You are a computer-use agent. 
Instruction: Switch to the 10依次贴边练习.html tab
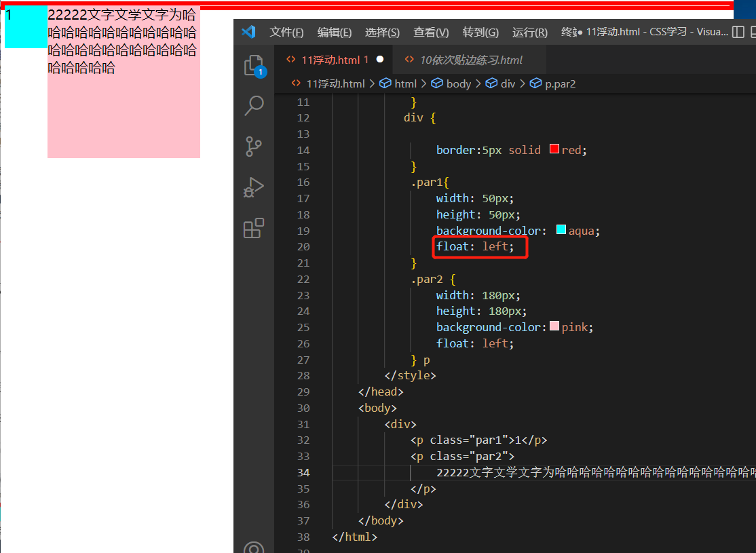coord(469,60)
